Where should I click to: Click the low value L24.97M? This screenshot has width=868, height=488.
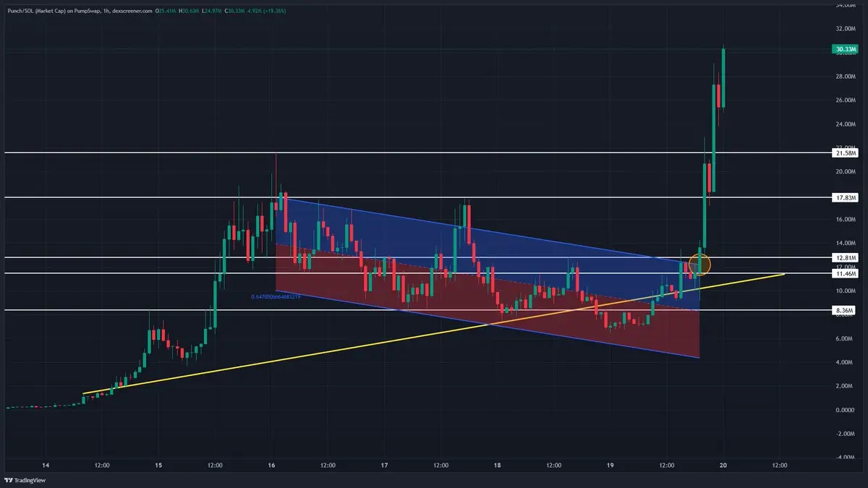(211, 11)
